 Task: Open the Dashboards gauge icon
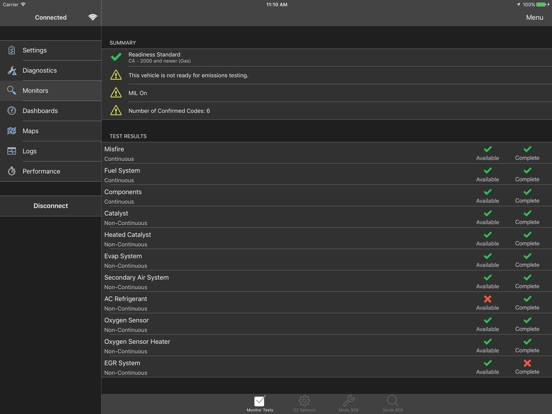coord(12,111)
